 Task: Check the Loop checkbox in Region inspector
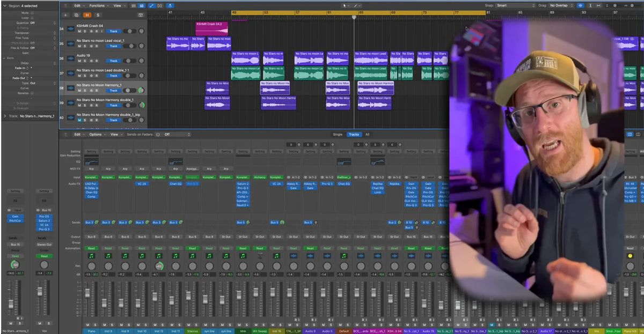pos(32,17)
